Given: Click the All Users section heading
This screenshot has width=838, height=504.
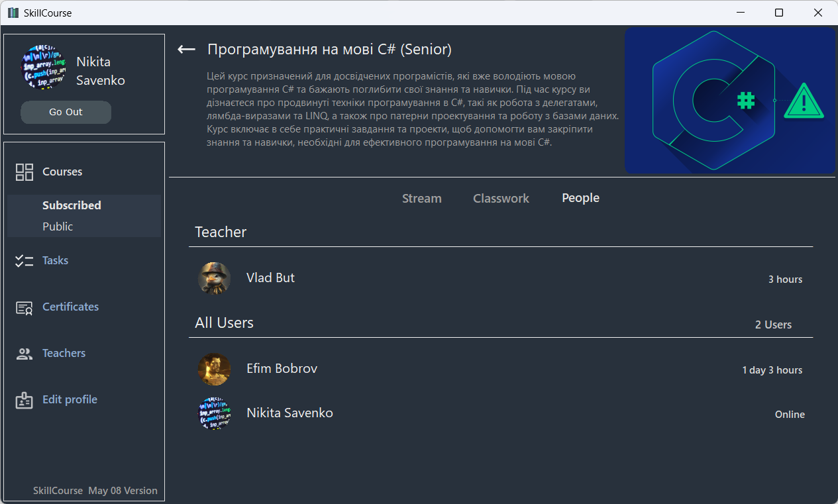Looking at the screenshot, I should (225, 323).
